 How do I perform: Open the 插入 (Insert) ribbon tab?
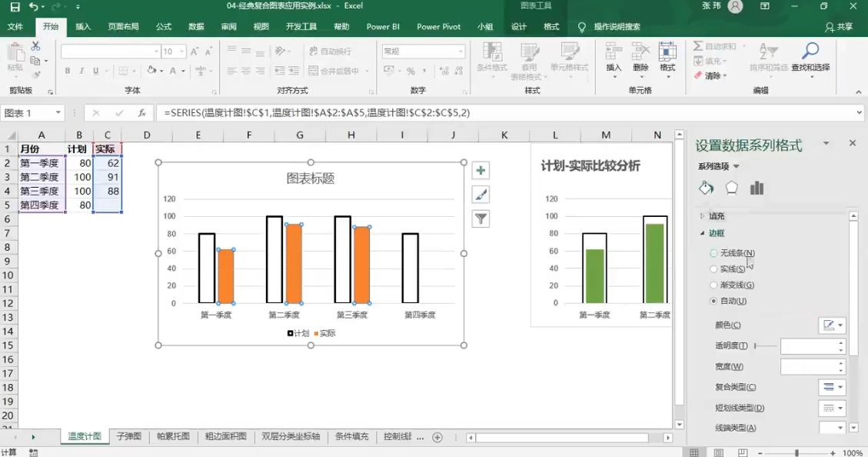coord(82,26)
